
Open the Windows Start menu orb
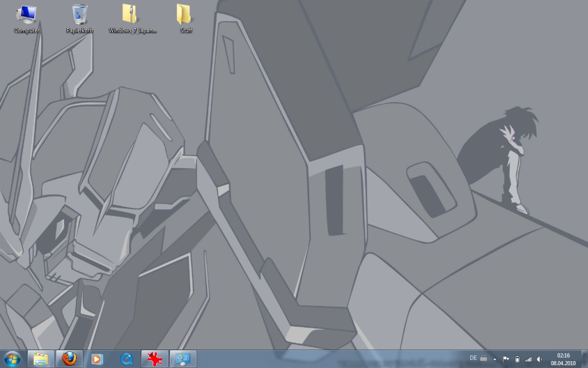click(x=13, y=359)
